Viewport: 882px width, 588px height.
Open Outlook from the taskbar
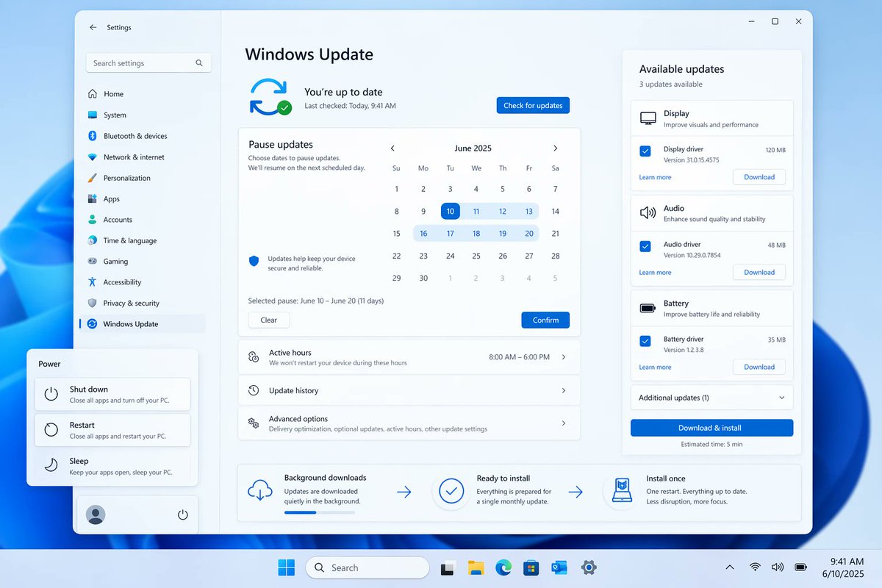click(x=559, y=567)
